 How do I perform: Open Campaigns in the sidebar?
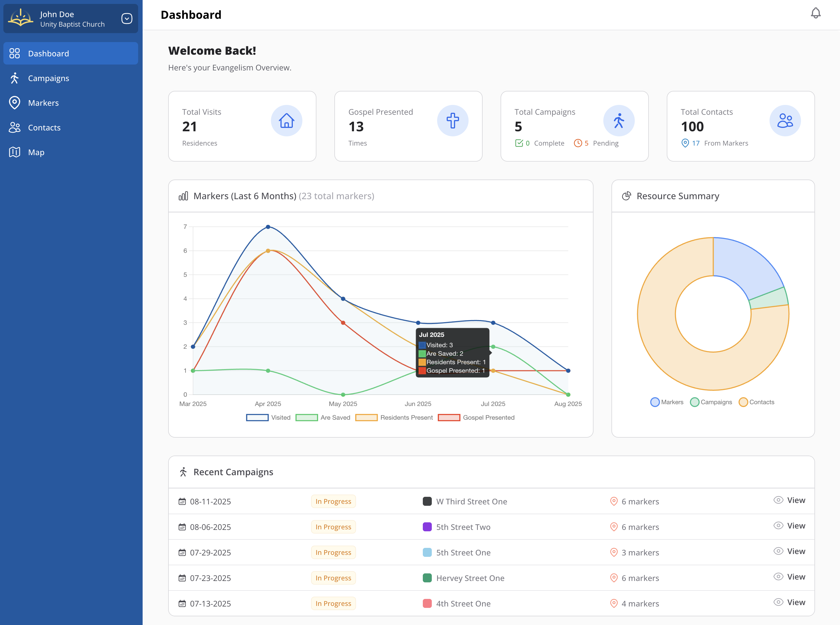[49, 78]
